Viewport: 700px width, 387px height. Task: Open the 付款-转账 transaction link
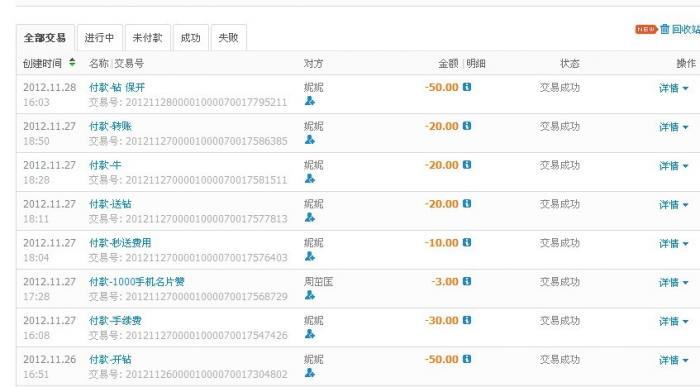110,126
